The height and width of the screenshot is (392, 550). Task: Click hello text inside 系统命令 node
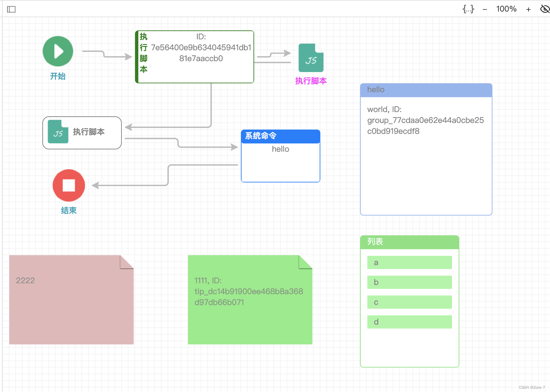point(281,149)
